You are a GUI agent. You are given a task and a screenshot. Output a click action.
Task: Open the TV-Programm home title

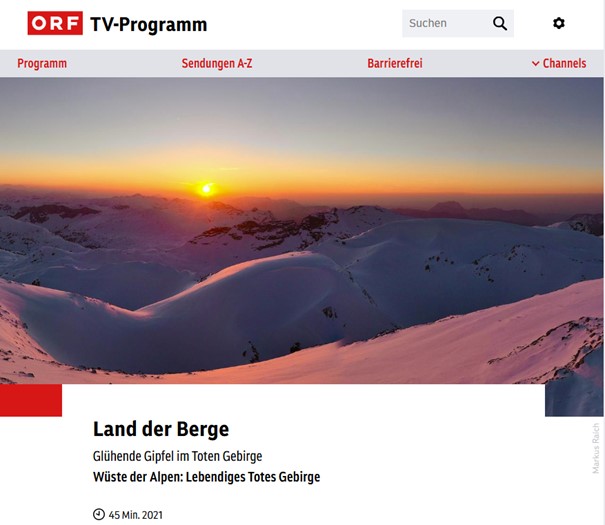(149, 24)
